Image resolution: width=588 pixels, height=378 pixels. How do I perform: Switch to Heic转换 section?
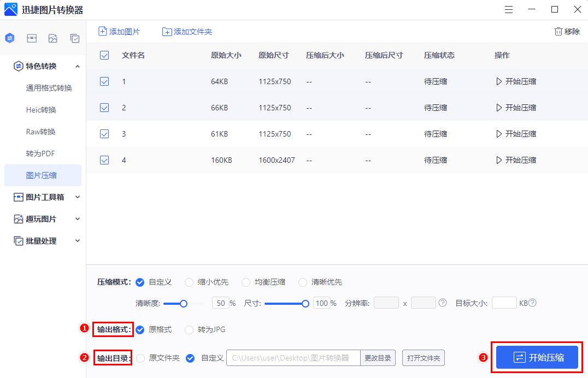[x=42, y=109]
